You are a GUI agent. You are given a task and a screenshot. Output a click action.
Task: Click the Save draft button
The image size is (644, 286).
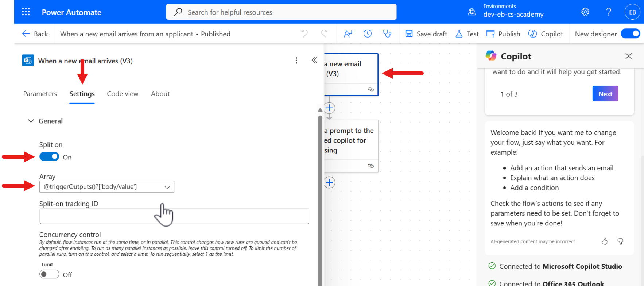click(426, 34)
